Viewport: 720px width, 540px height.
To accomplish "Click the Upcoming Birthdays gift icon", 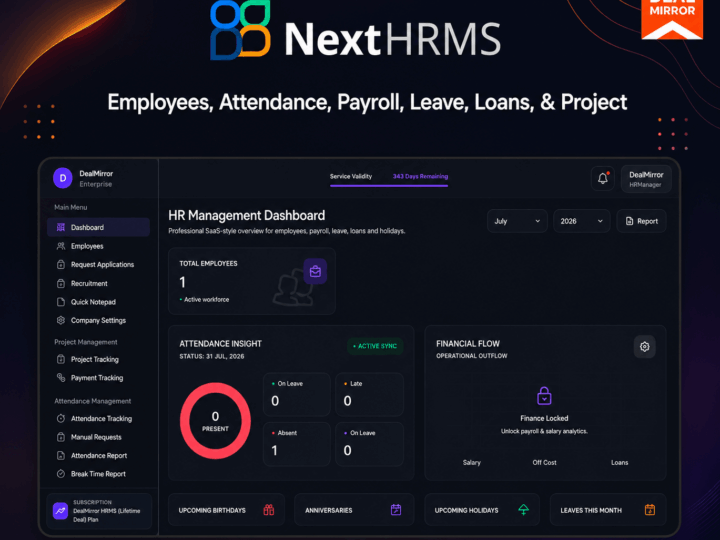I will coord(269,510).
